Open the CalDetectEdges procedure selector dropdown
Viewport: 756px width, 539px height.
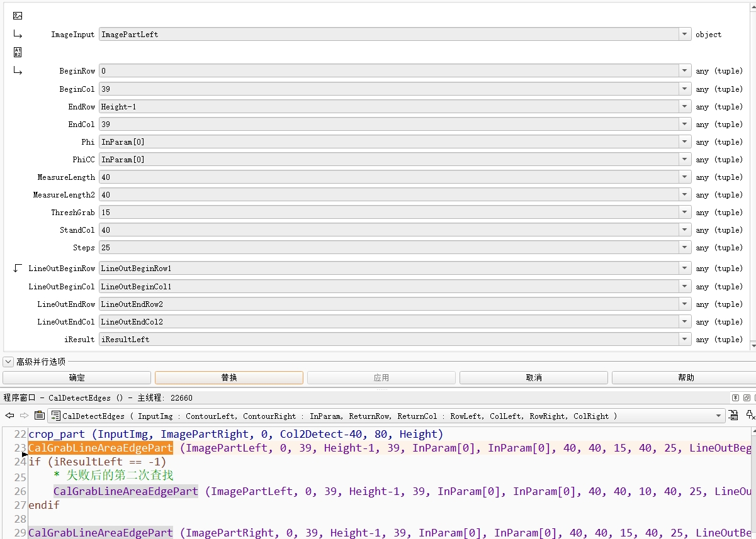(x=719, y=416)
